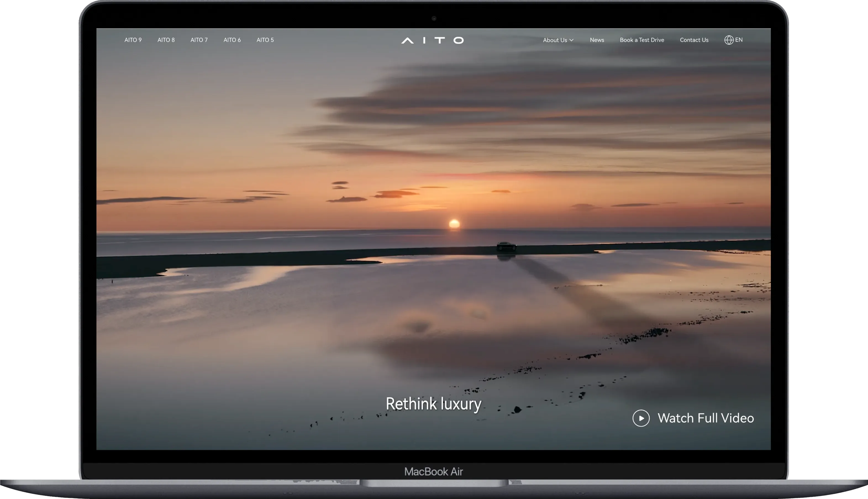Open the AITO 5 model page
This screenshot has height=499, width=868.
tap(265, 40)
